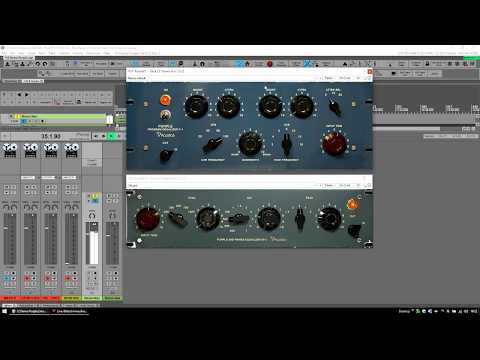Viewport: 480px width, 360px height.
Task: Click 2in 2out button in blue equalizer window
Action: (345, 78)
